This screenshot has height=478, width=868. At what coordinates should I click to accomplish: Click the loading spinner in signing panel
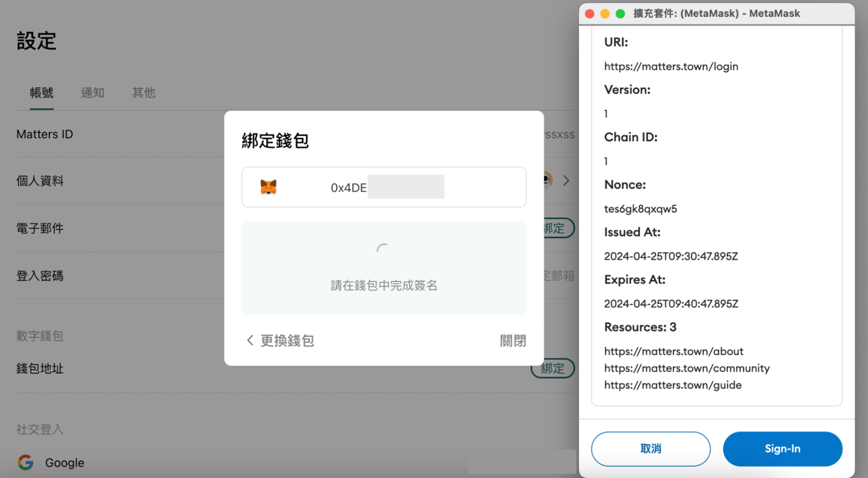(x=383, y=249)
